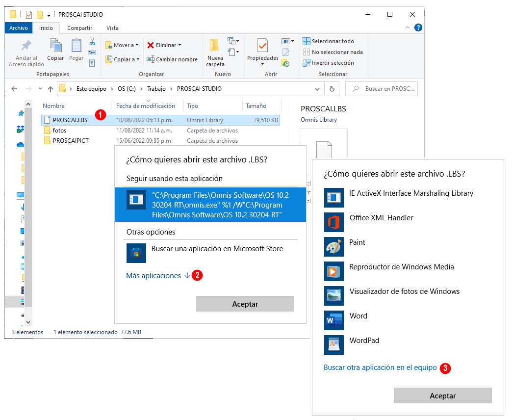The height and width of the screenshot is (420, 513).
Task: Click the Anclar al Acceso rápido pin icon
Action: [x=26, y=46]
